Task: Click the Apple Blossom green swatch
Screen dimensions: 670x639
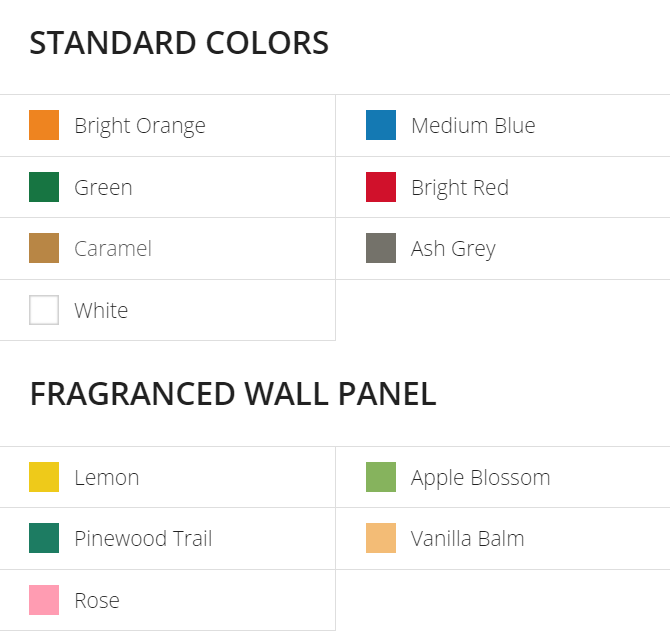Action: tap(381, 477)
